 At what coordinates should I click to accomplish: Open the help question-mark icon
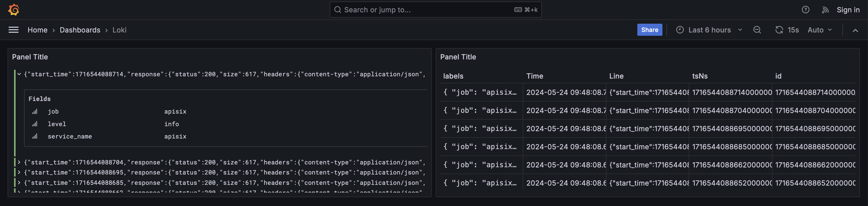coord(805,10)
